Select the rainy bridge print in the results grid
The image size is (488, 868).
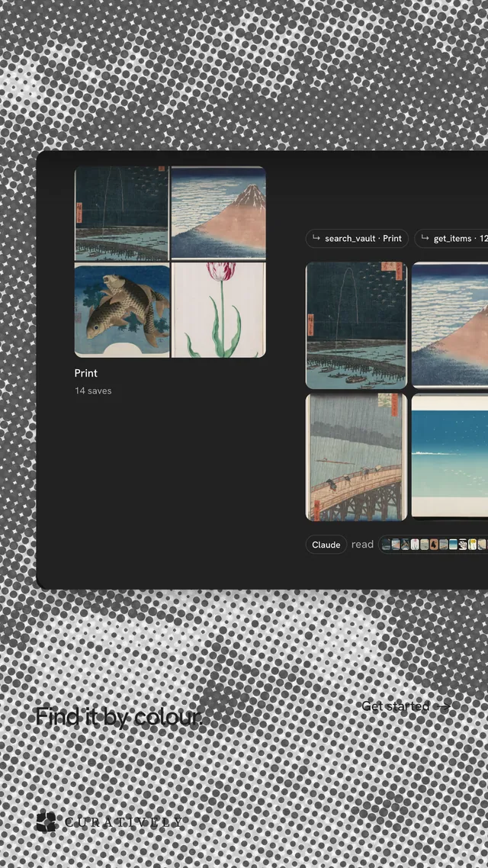[356, 457]
